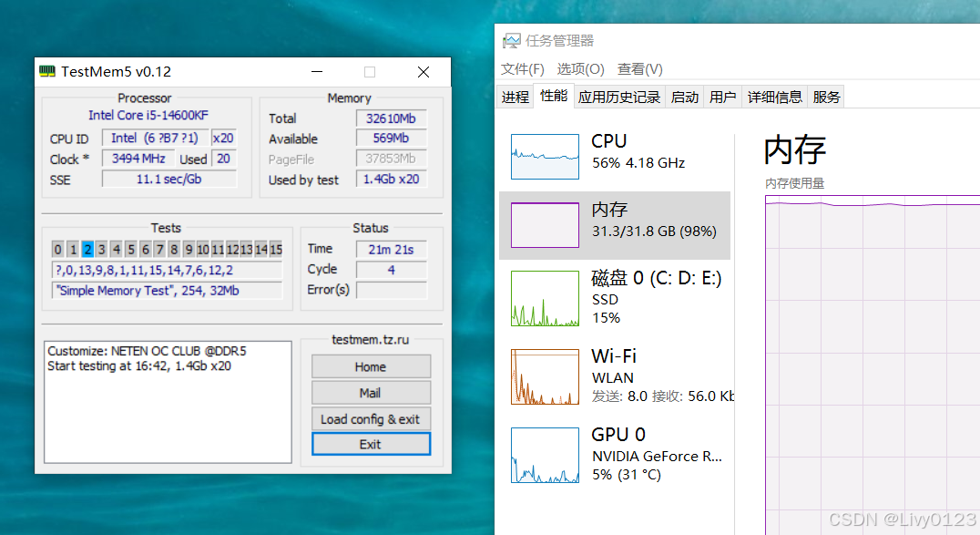The width and height of the screenshot is (980, 535).
Task: Click the Start testing at 16:42 log line
Action: click(139, 366)
